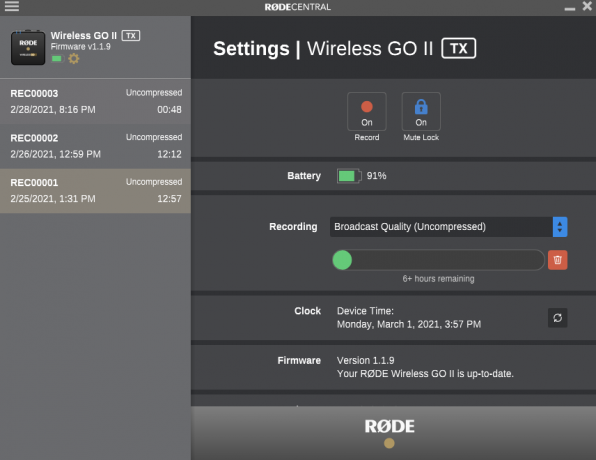The height and width of the screenshot is (460, 596).
Task: Click '6+ hours remaining' text
Action: [438, 279]
